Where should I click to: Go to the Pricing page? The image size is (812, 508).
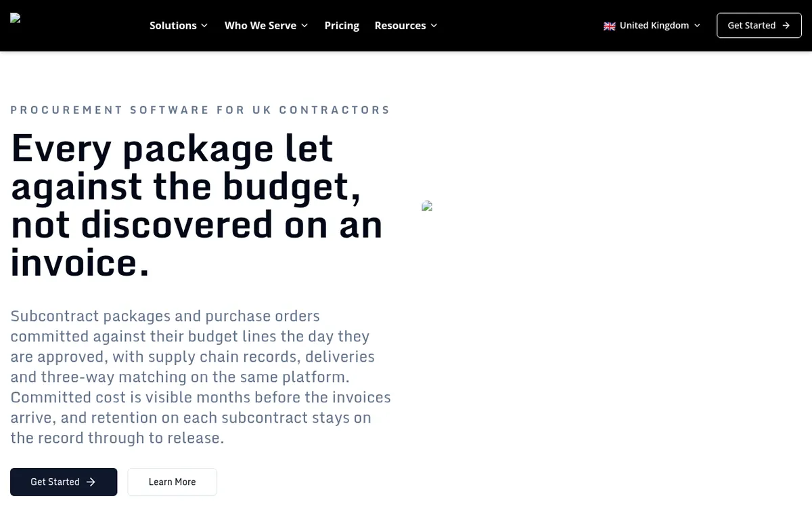[342, 25]
